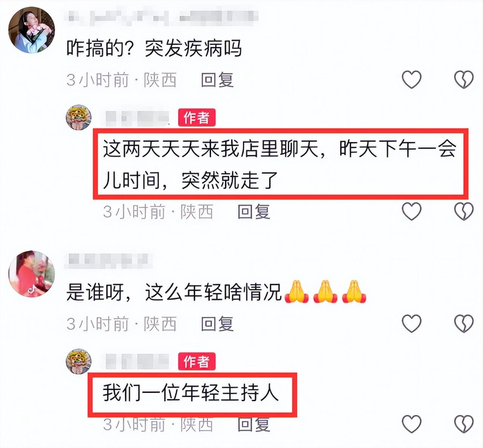Reply to '我们一位年轻主持人' comment
The width and height of the screenshot is (483, 448).
click(254, 425)
